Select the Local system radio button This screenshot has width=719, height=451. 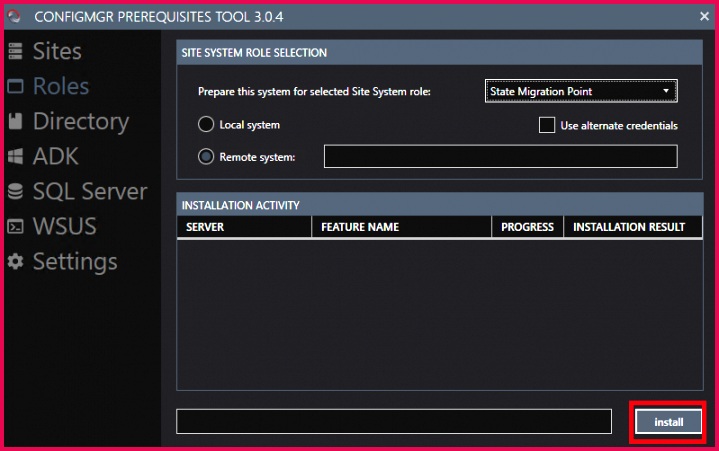[206, 124]
